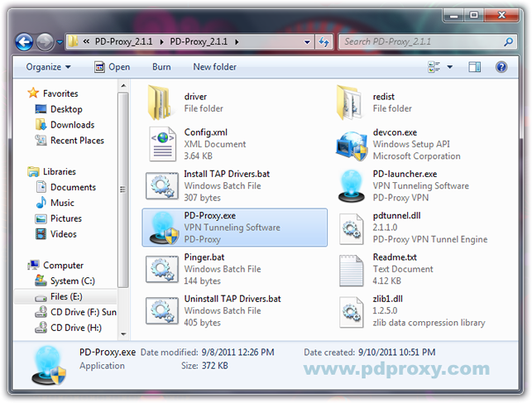The height and width of the screenshot is (403, 532).
Task: Click navigation pane scroll up arrow
Action: point(123,85)
